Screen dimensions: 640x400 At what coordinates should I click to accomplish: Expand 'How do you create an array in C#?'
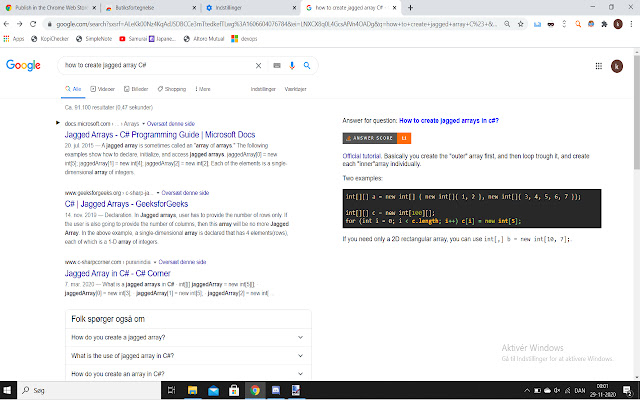(188, 374)
